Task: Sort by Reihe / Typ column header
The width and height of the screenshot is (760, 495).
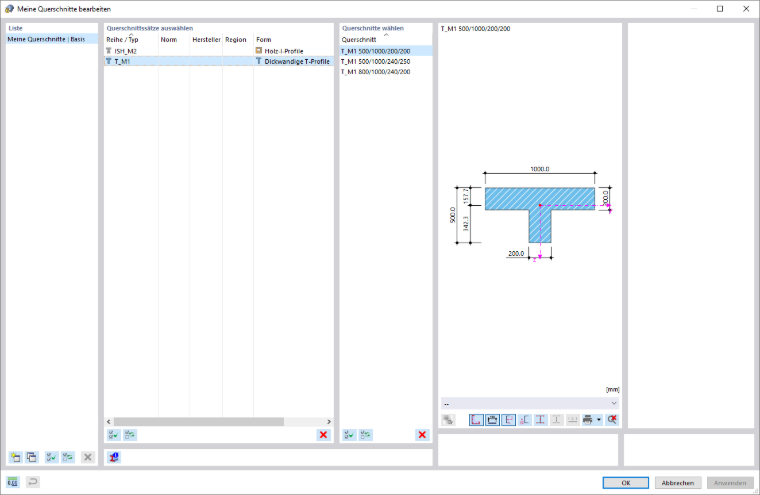Action: (x=131, y=40)
